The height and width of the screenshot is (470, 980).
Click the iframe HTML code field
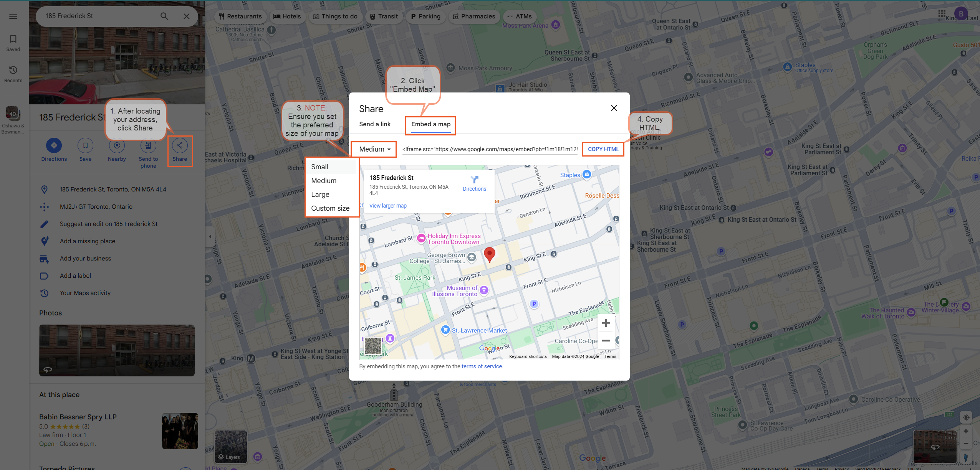[490, 149]
